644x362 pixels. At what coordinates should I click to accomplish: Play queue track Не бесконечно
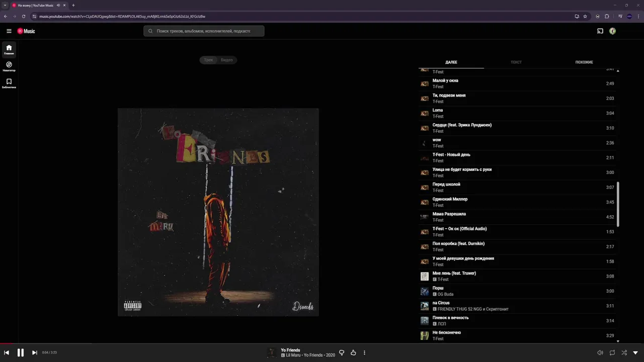point(518,335)
